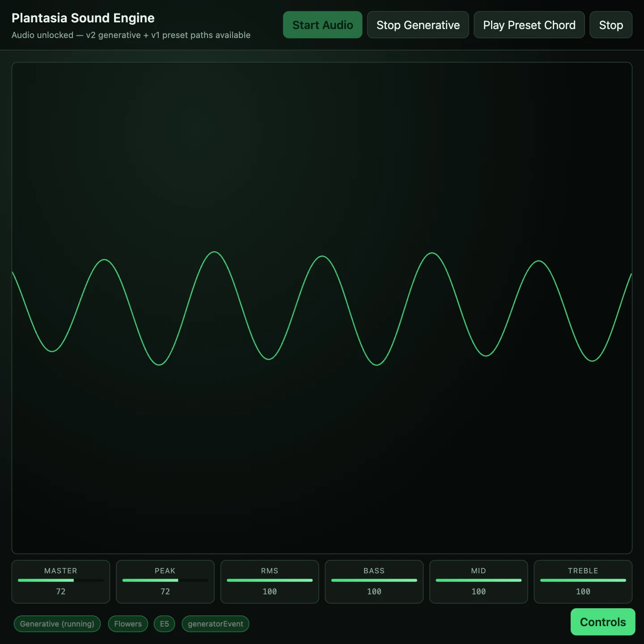Click the Stop button

coord(611,25)
